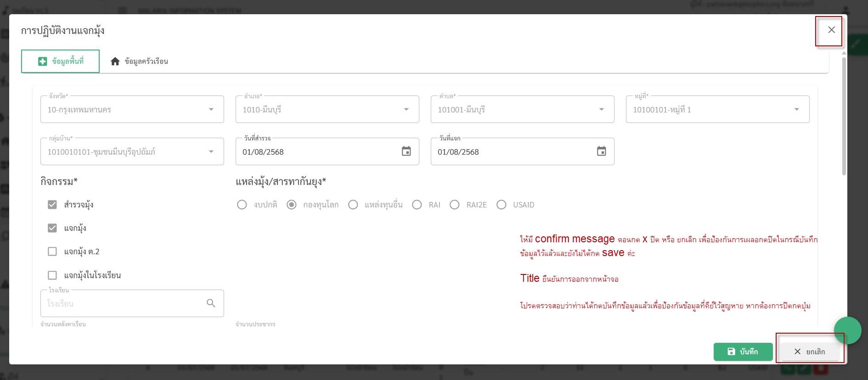
Task: Uncheck the สำรวจมุ้ง checkbox
Action: (x=52, y=205)
